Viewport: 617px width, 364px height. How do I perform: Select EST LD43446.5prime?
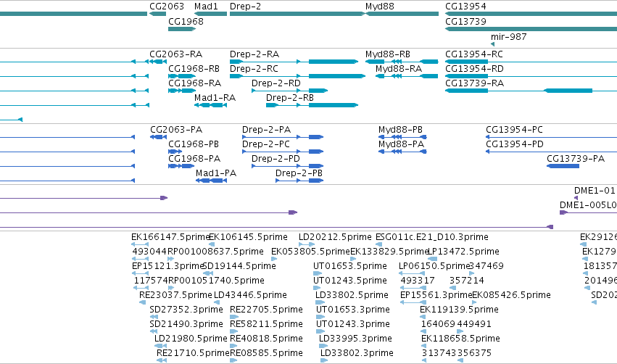(250, 295)
